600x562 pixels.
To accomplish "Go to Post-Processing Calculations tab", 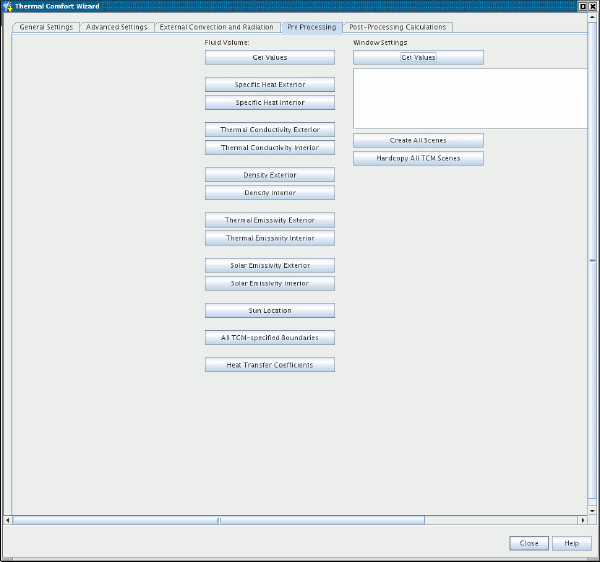I will point(398,27).
